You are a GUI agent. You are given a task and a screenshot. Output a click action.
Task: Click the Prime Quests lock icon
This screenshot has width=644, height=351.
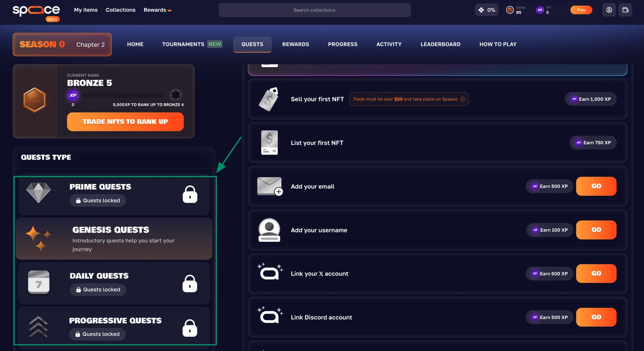tap(190, 194)
